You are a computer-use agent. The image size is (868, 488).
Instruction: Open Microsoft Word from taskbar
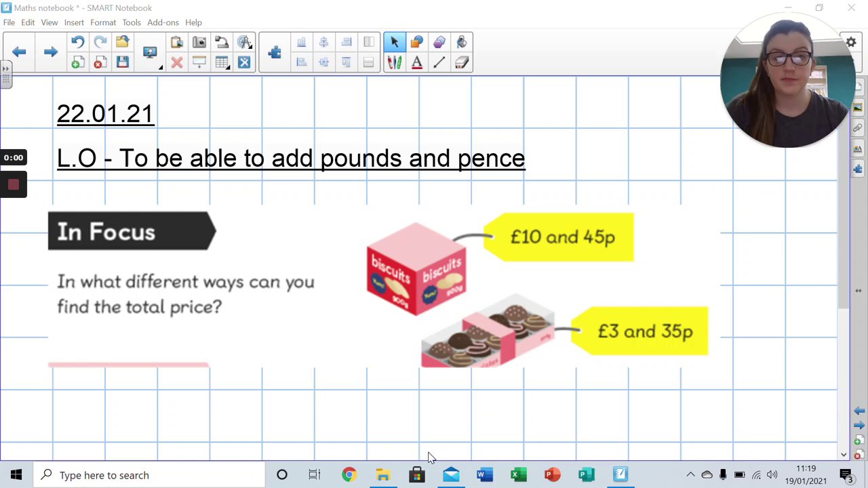pyautogui.click(x=484, y=475)
